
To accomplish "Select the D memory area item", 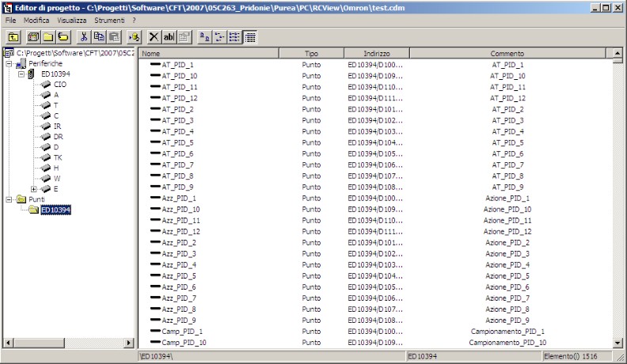I will 56,147.
